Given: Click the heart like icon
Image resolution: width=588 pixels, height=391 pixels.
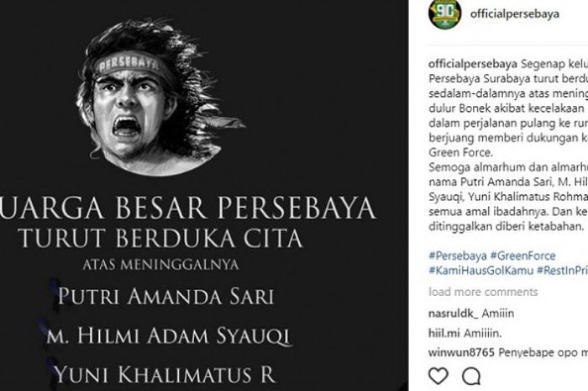Looking at the screenshot, I should pyautogui.click(x=438, y=377).
